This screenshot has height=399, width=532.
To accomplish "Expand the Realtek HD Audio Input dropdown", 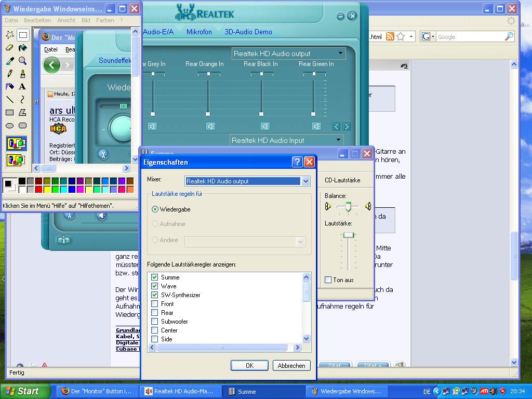I will [338, 140].
